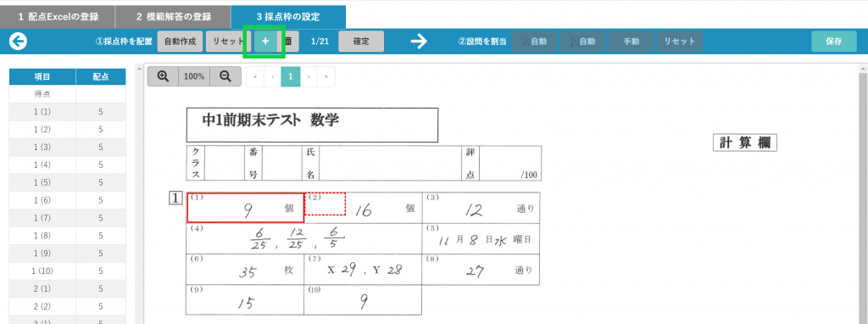Click the 保存 button
The image size is (868, 324).
(x=834, y=42)
